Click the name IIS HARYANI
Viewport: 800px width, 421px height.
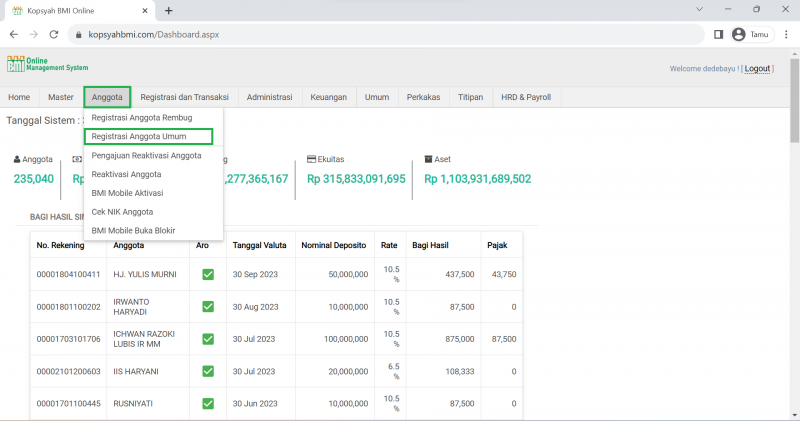coord(136,372)
